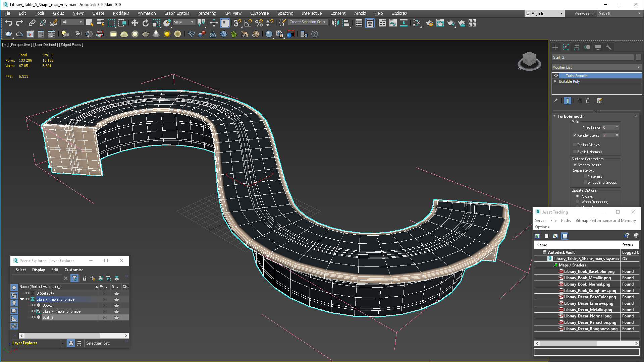Open the Paths menu in Asset Tracking
This screenshot has height=362, width=644.
pos(566,221)
